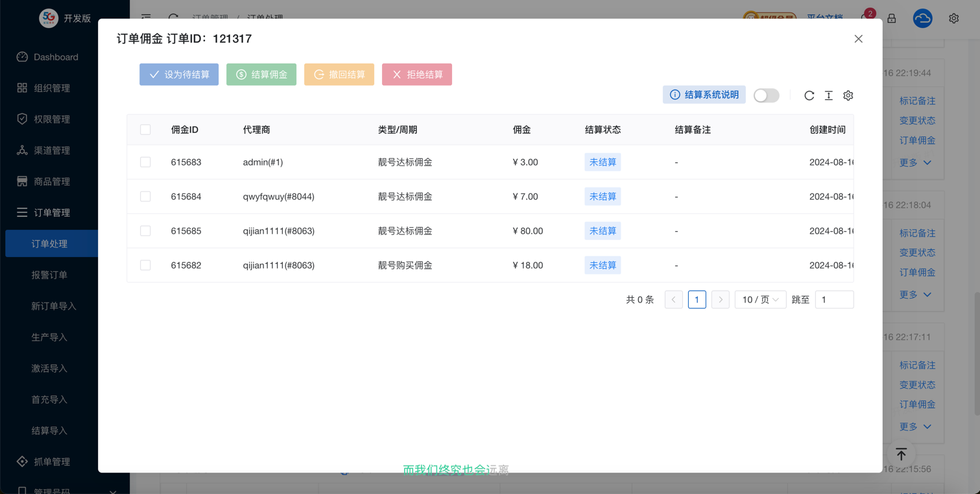Viewport: 980px width, 494px height.
Task: Open the notification bell with badge
Action: 865,18
